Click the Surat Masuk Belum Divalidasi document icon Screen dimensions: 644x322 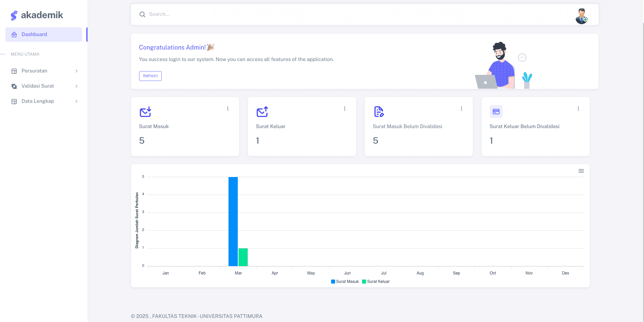pos(379,112)
